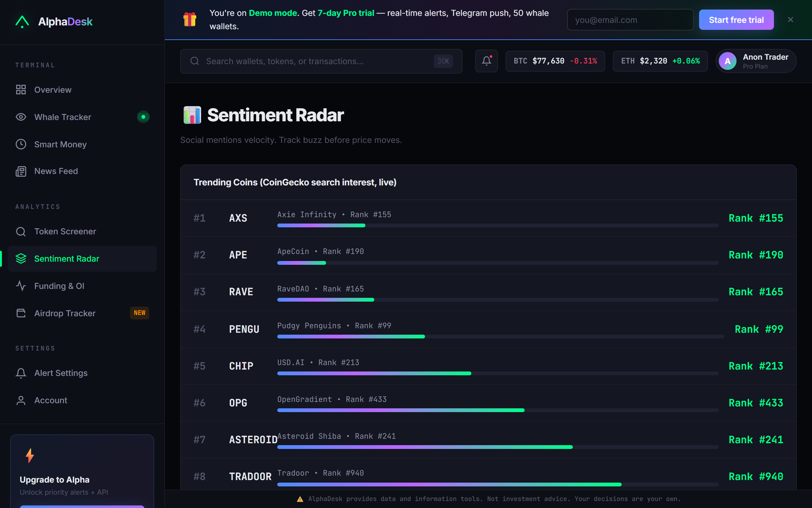Click the OpenGradient coin name

click(x=304, y=399)
